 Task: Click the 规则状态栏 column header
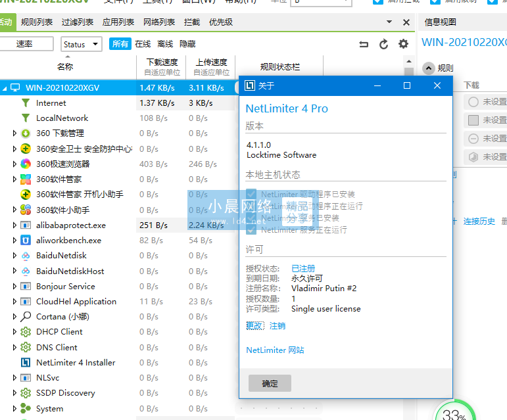(280, 67)
